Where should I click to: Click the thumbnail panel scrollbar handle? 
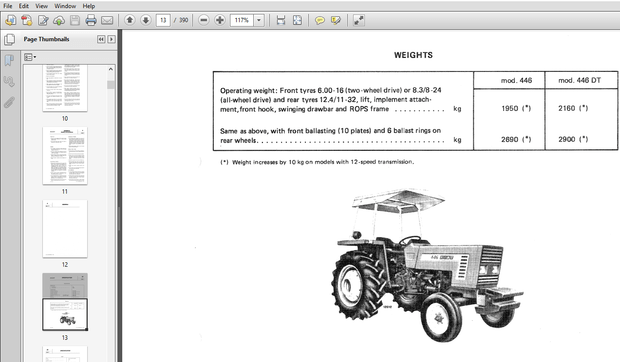click(x=111, y=85)
